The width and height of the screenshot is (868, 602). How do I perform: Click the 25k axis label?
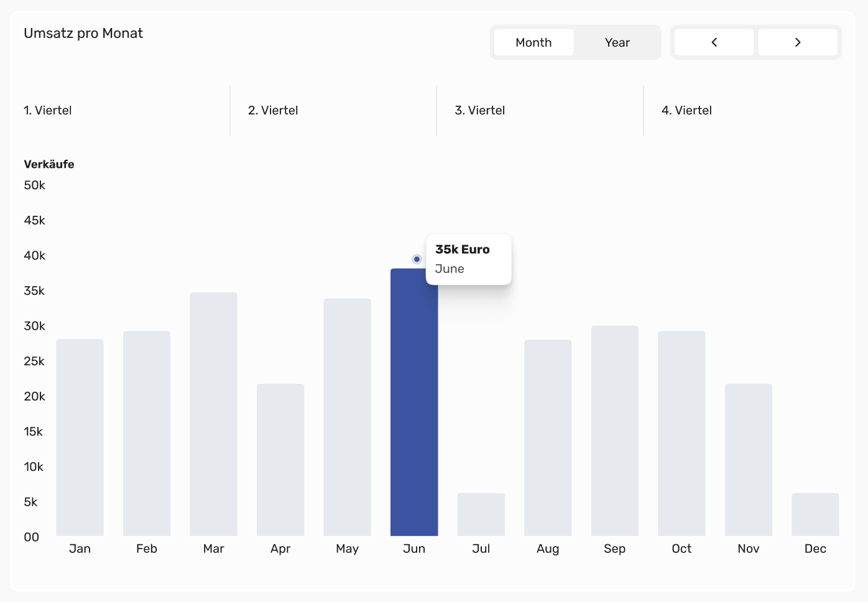coord(34,361)
